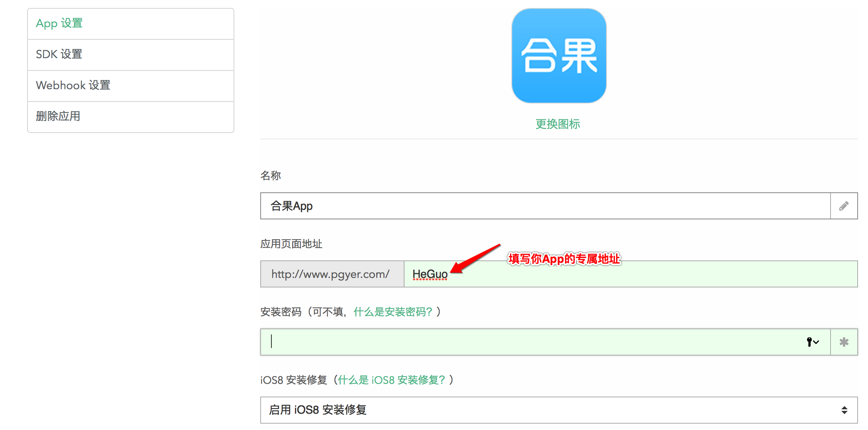Click the install password input field
Image resolution: width=868 pixels, height=430 pixels.
(545, 342)
